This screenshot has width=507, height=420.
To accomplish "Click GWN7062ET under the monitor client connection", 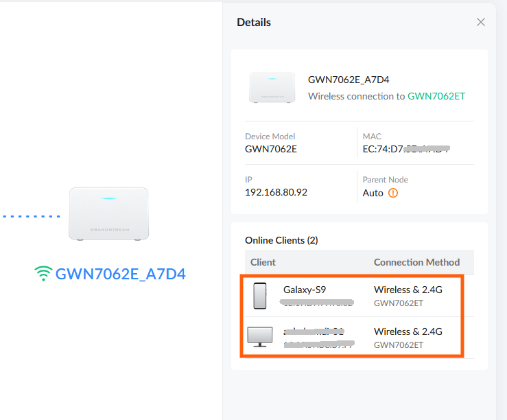I will (399, 345).
